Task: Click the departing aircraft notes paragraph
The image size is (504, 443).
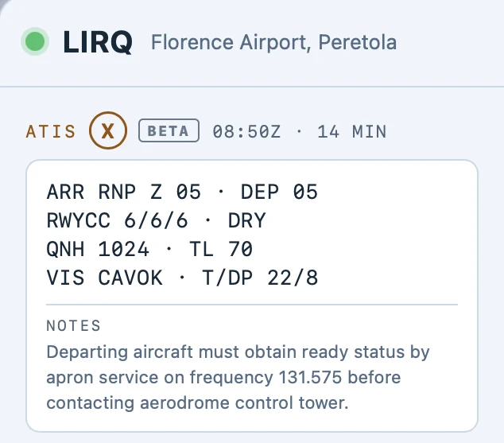Action: pyautogui.click(x=238, y=378)
